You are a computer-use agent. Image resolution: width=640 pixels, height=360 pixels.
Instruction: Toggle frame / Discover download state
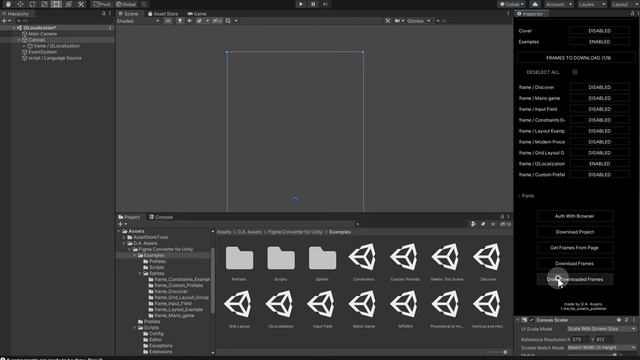pos(599,87)
